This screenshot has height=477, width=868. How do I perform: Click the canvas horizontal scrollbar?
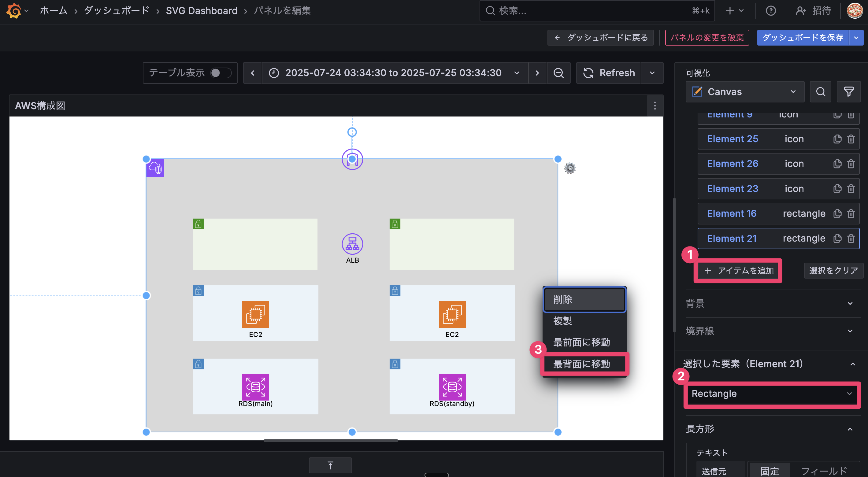tap(331, 441)
